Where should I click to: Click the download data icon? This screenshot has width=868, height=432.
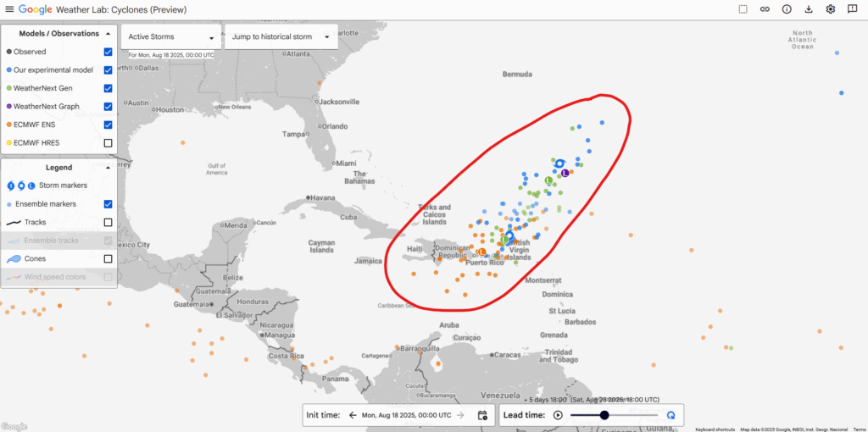(809, 9)
